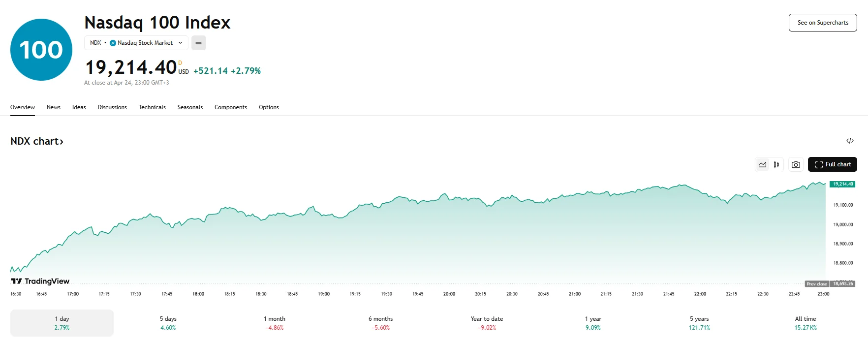Switch to candlestick chart view
The image size is (868, 342).
[776, 164]
